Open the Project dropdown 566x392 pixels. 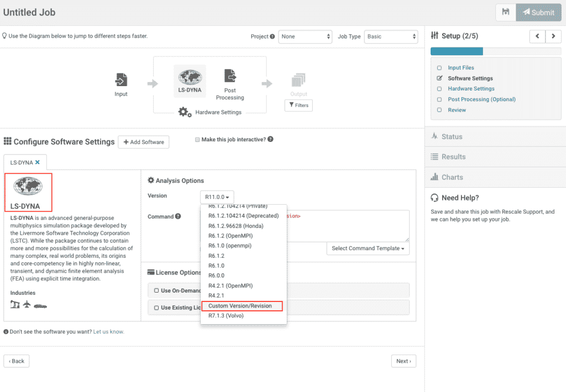pyautogui.click(x=305, y=36)
